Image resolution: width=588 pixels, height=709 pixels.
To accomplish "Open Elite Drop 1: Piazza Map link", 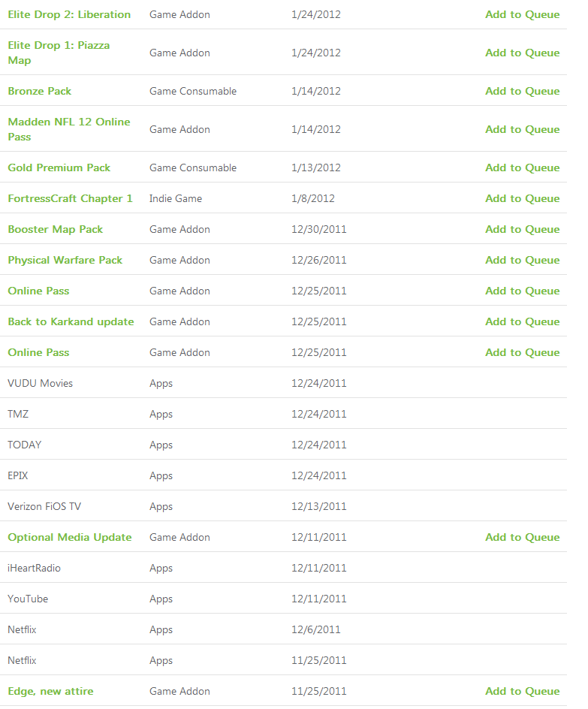I will point(59,53).
